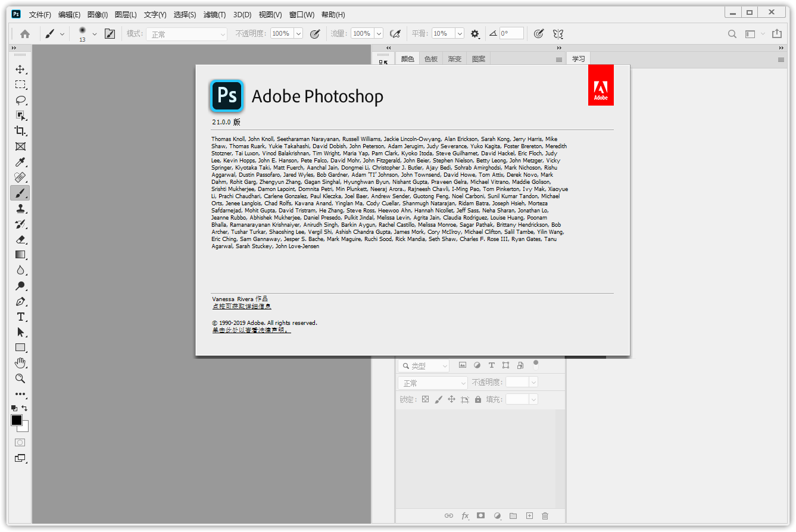Open the 模式 blending mode dropdown
Viewport: 796px width, 532px height.
(x=187, y=35)
